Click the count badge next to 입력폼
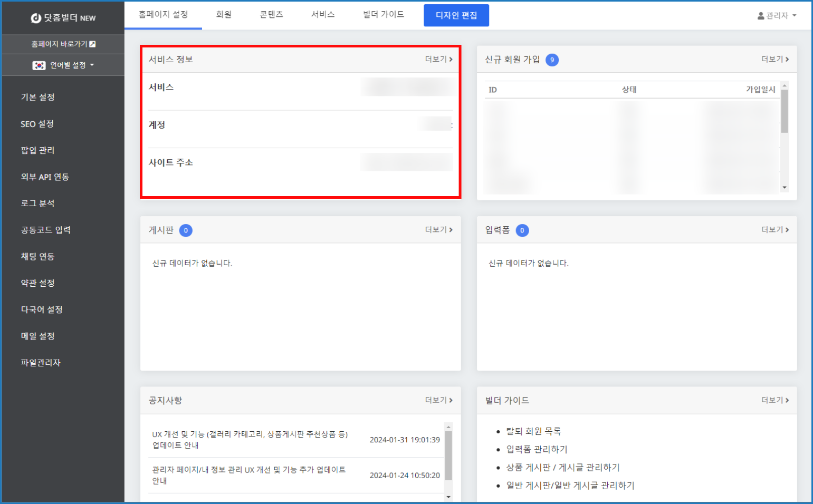 (x=522, y=230)
